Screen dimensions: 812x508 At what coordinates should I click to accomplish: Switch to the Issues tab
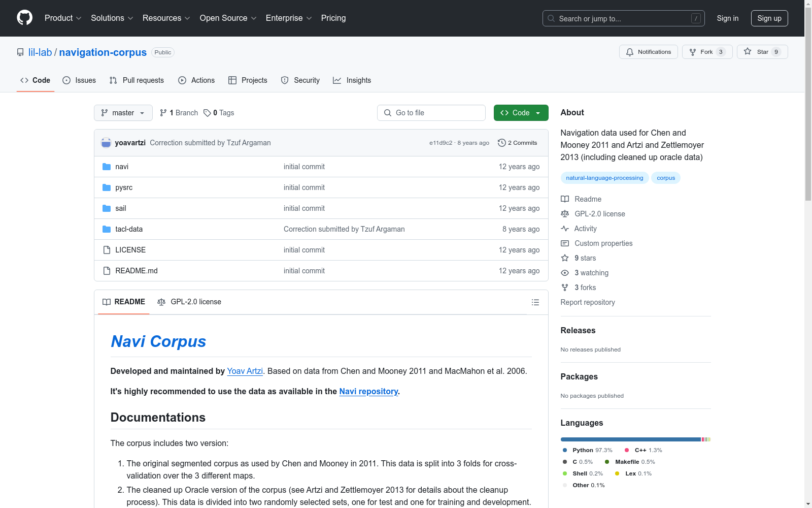click(79, 80)
